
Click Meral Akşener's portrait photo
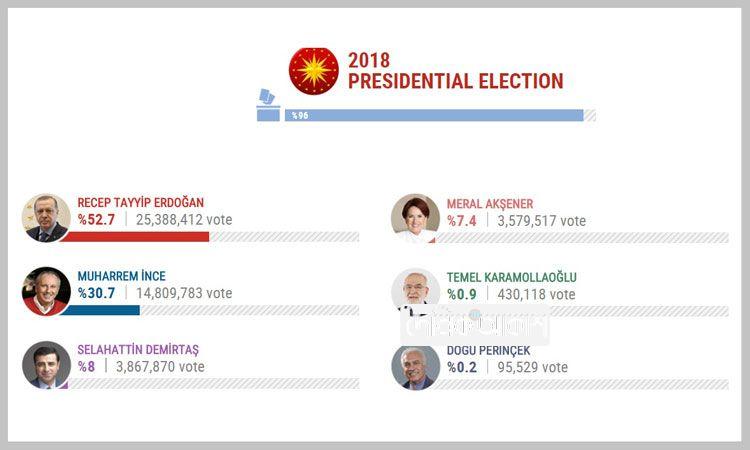point(415,219)
